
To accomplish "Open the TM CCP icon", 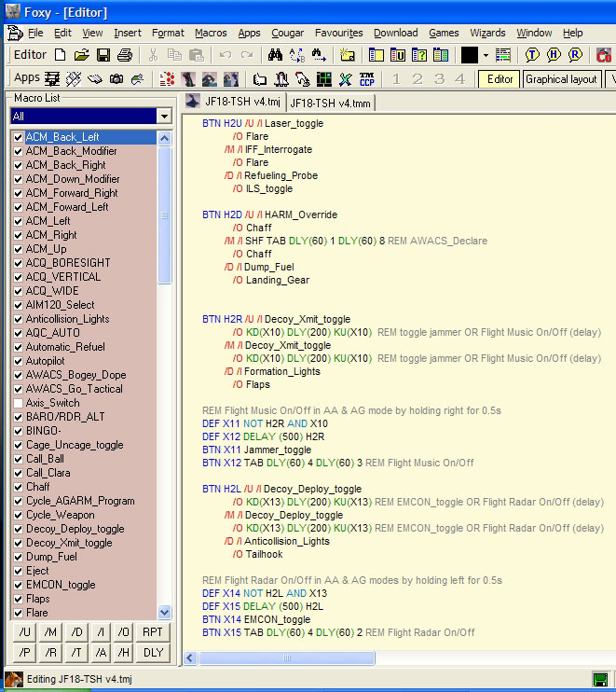I will [x=367, y=79].
